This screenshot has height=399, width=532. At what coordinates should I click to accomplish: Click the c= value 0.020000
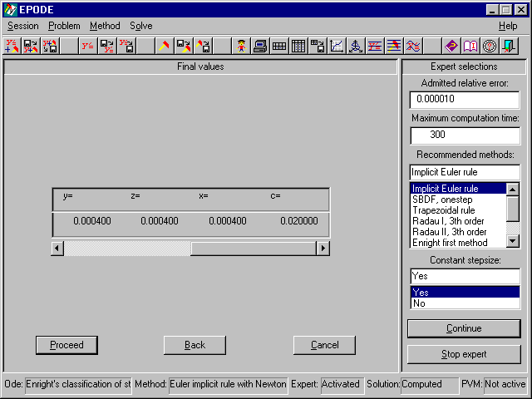tap(299, 221)
